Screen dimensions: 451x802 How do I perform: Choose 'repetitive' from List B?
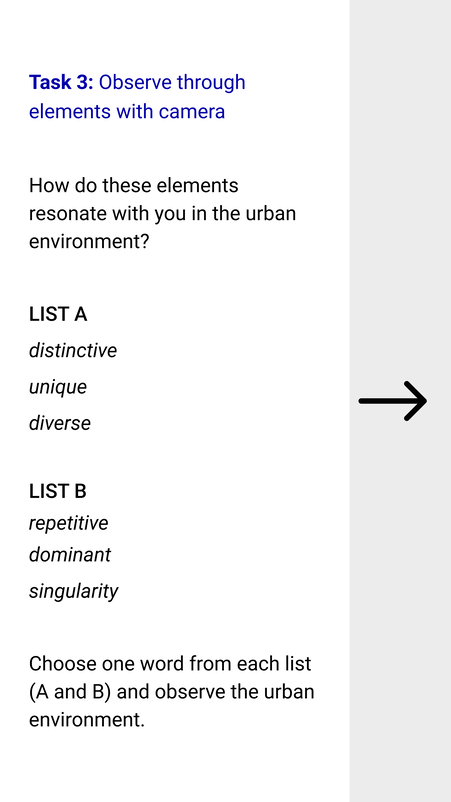click(x=69, y=523)
